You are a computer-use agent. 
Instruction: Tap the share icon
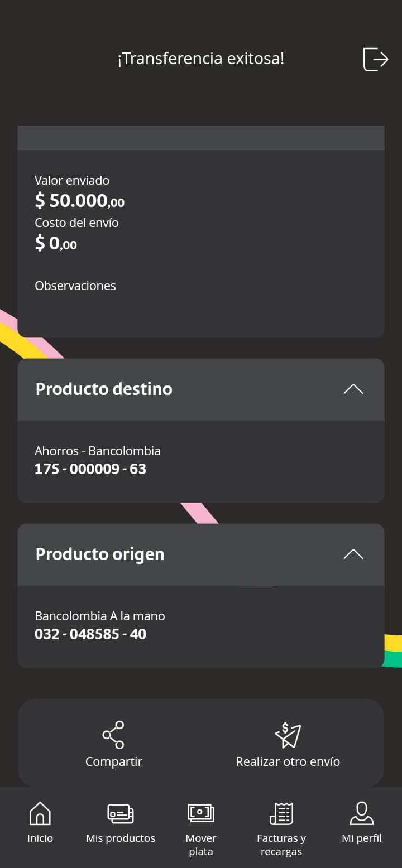tap(113, 735)
